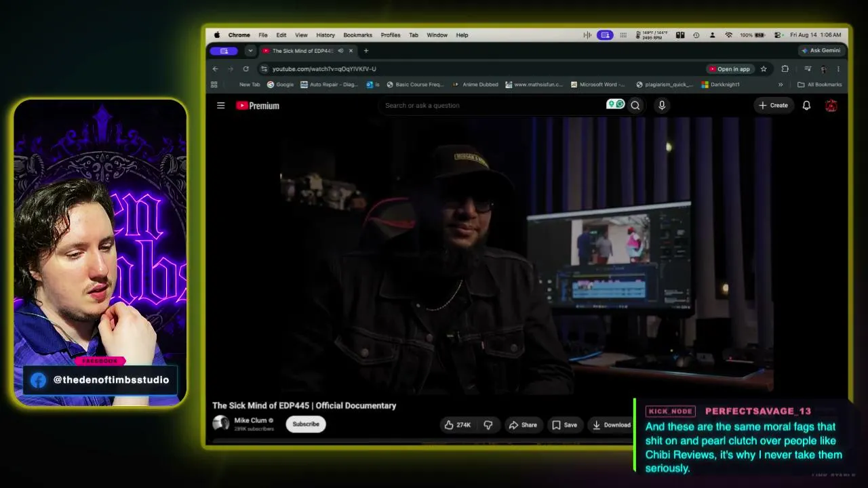This screenshot has height=488, width=868.
Task: Click the YouTube search magnifier icon
Action: click(x=635, y=105)
